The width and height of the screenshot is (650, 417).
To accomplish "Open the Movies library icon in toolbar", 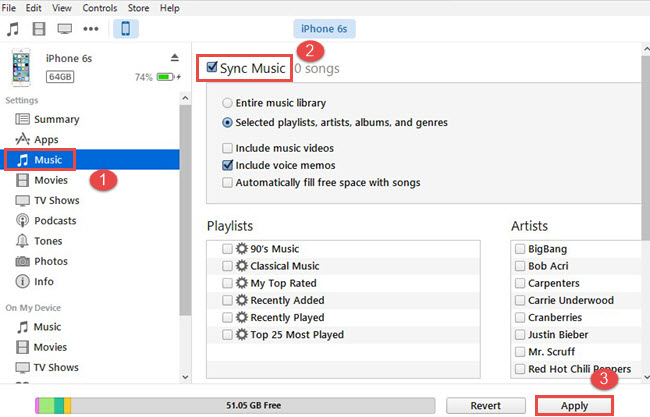I will click(39, 29).
